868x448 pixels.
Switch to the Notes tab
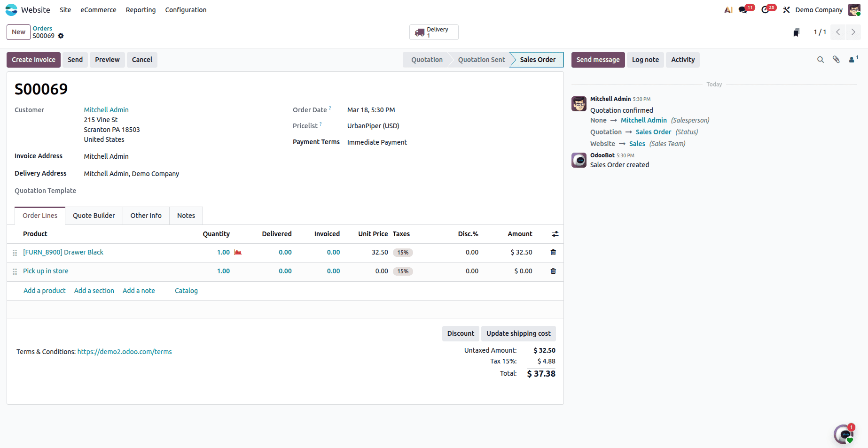pyautogui.click(x=186, y=216)
